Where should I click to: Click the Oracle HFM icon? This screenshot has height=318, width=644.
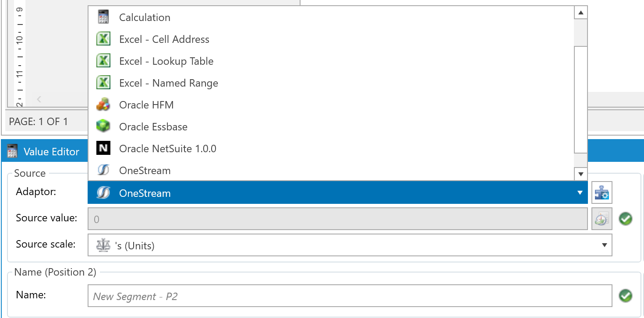(x=103, y=105)
